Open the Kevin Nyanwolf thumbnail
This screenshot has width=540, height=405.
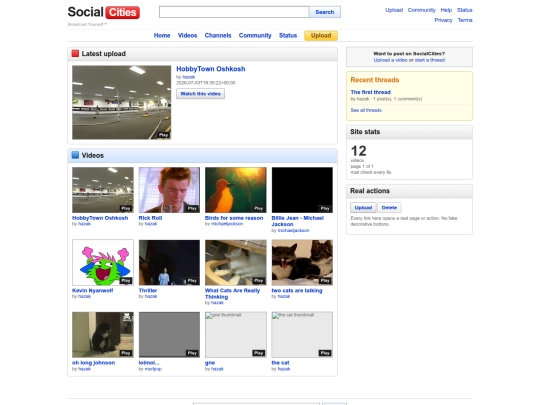pyautogui.click(x=103, y=262)
